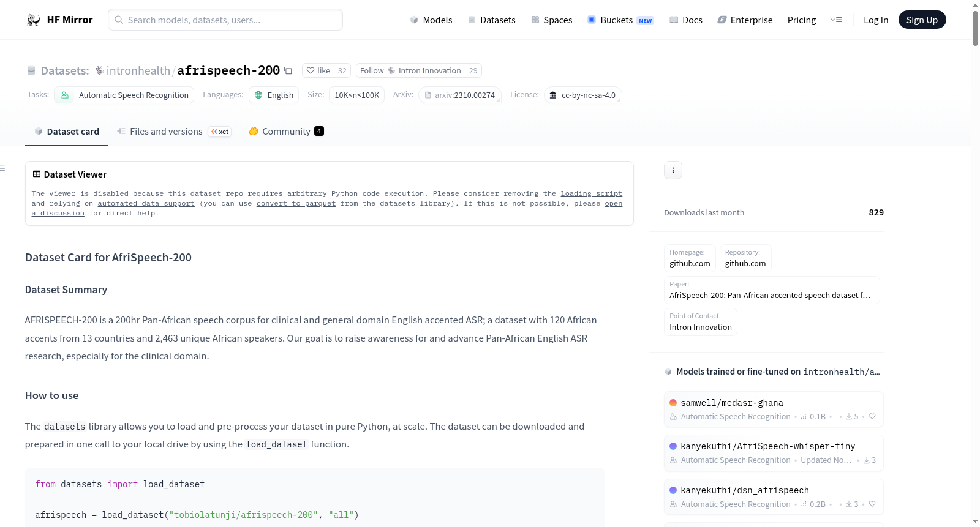
Task: Open the list of 32 likes
Action: pos(342,70)
